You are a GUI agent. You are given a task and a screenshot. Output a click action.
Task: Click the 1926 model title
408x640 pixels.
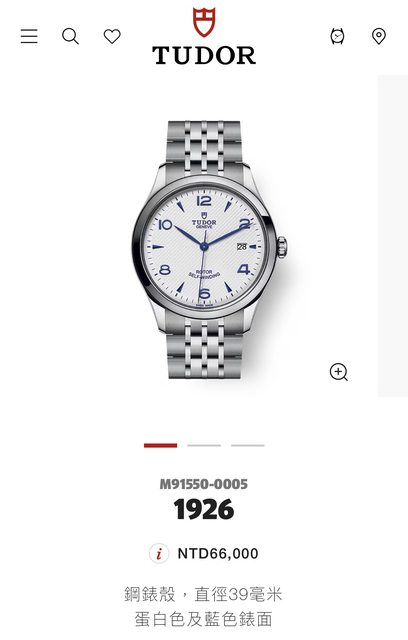pos(204,509)
